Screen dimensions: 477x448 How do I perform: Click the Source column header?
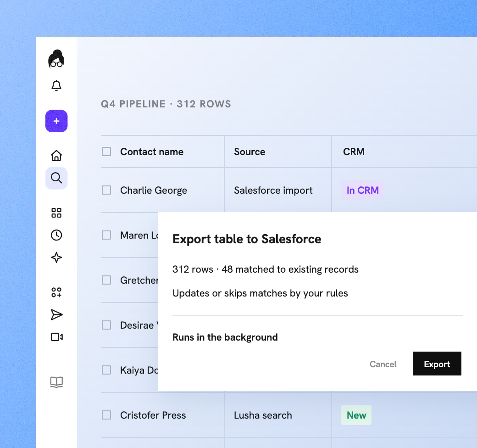pyautogui.click(x=250, y=152)
